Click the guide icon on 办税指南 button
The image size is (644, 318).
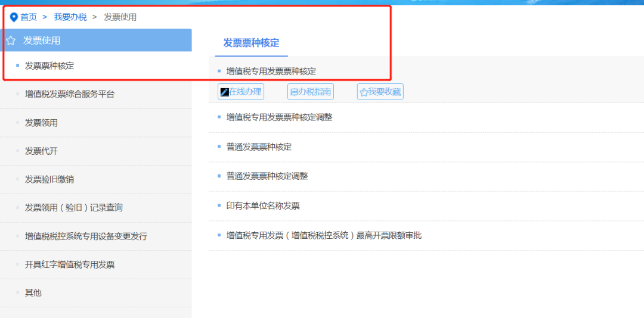click(x=293, y=92)
